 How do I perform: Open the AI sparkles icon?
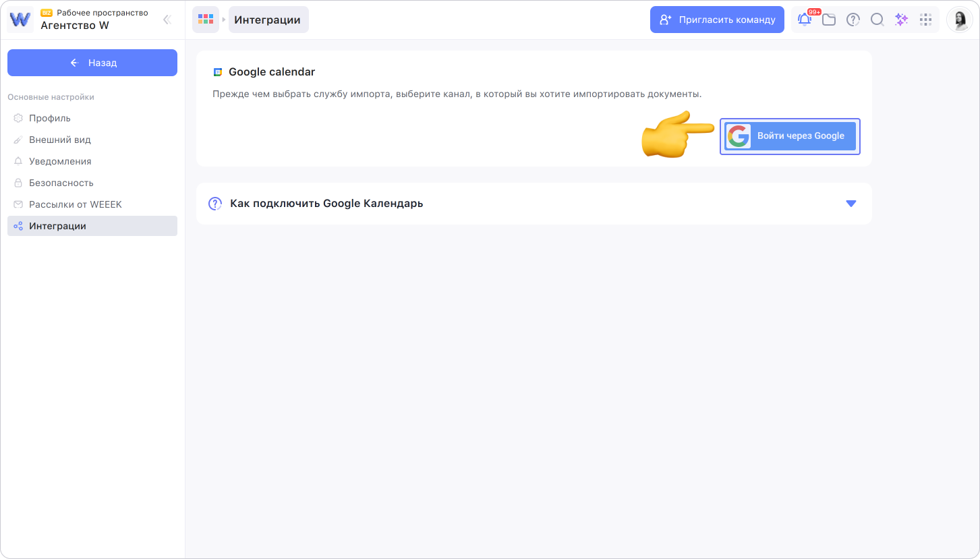click(901, 20)
